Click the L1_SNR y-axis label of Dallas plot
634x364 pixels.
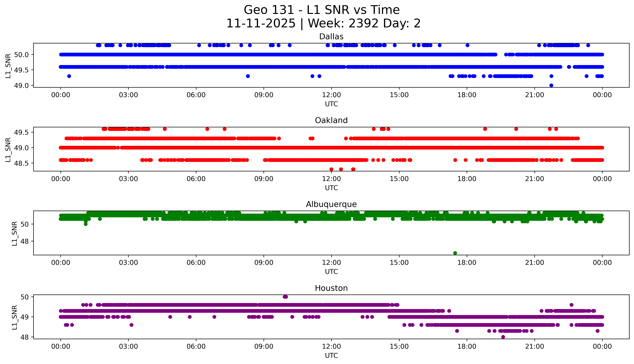click(x=8, y=66)
